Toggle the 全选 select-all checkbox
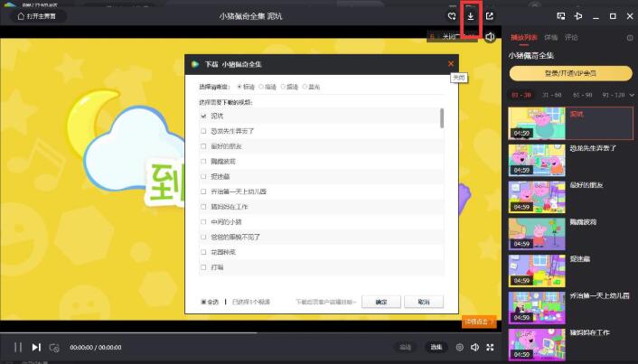This screenshot has height=364, width=638. pyautogui.click(x=203, y=302)
